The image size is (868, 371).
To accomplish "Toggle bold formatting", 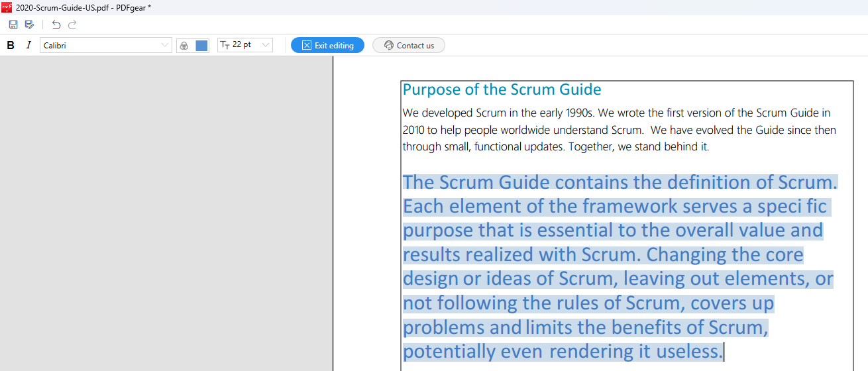I will [x=11, y=45].
